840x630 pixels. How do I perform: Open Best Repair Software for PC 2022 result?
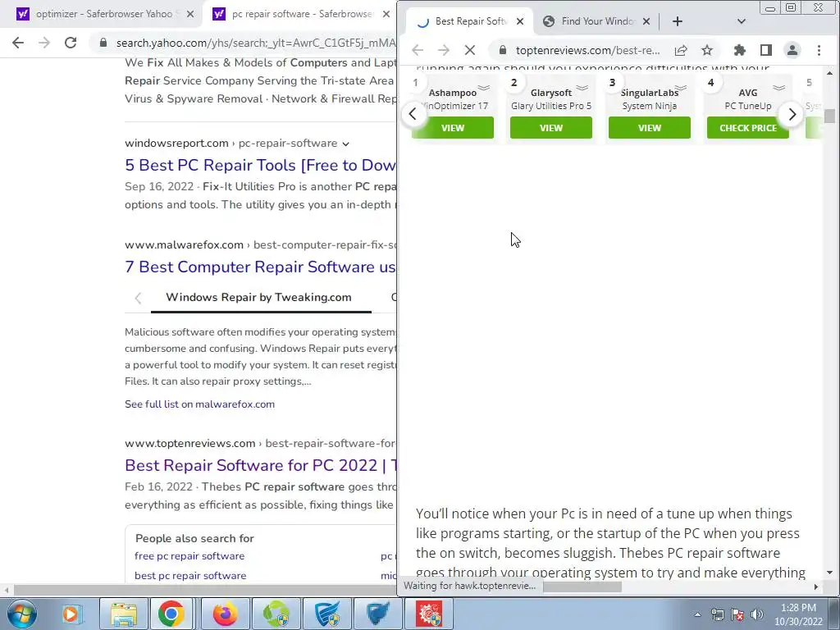[260, 465]
